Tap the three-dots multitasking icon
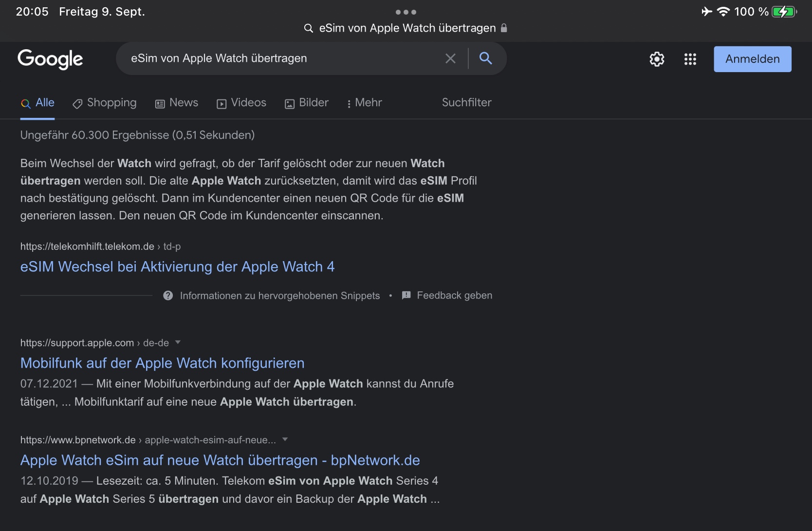812x531 pixels. [x=406, y=12]
